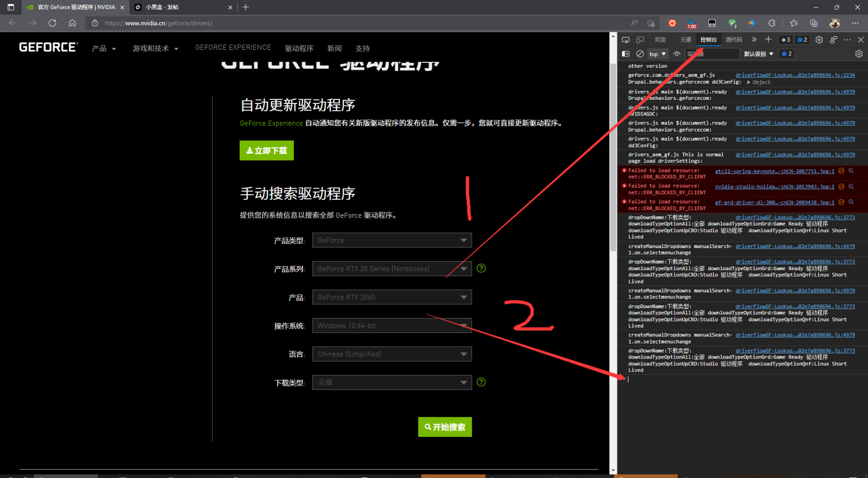Click help icon beside 下载类型 dropdown
This screenshot has width=868, height=478.
coord(481,382)
